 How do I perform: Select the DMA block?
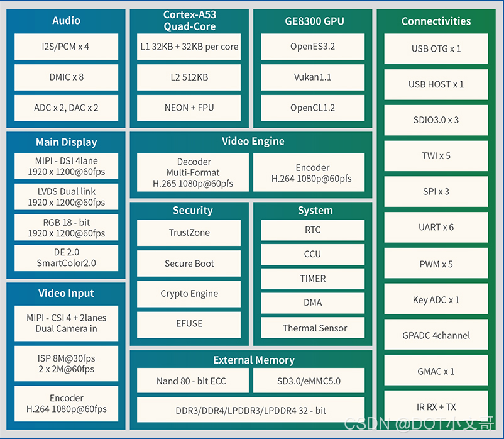point(312,303)
